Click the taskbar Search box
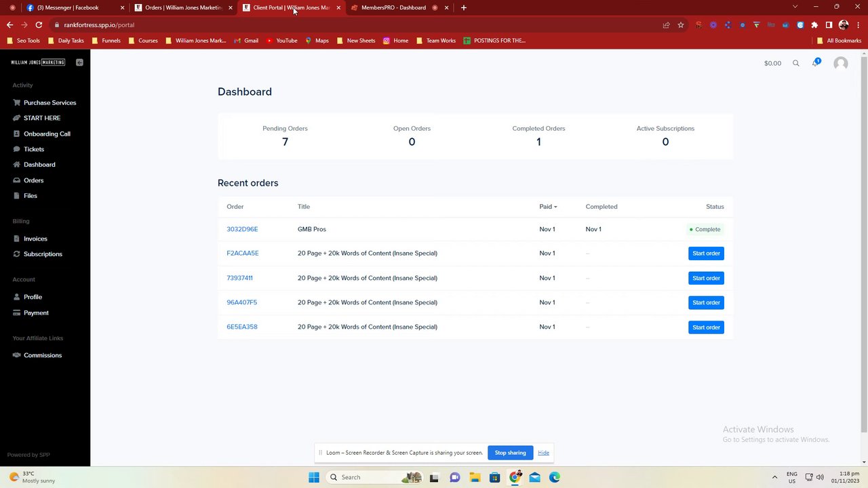 coord(373,477)
